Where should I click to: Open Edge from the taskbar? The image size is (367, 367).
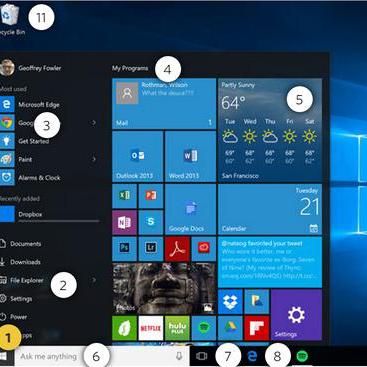click(x=253, y=356)
